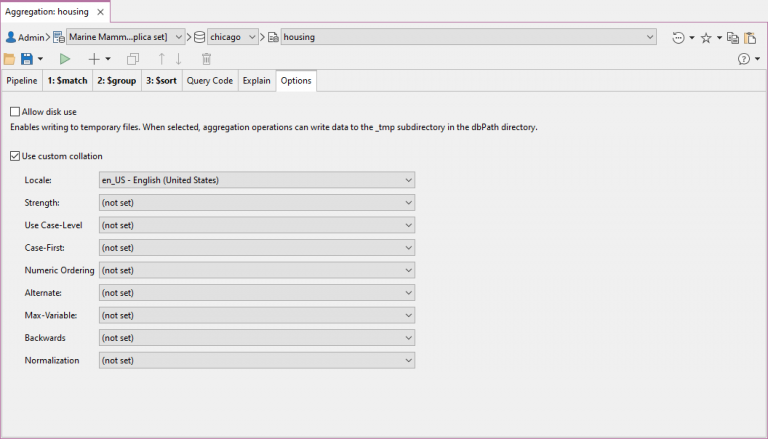Click the plus icon to add a stage
This screenshot has width=768, height=439.
[x=94, y=60]
